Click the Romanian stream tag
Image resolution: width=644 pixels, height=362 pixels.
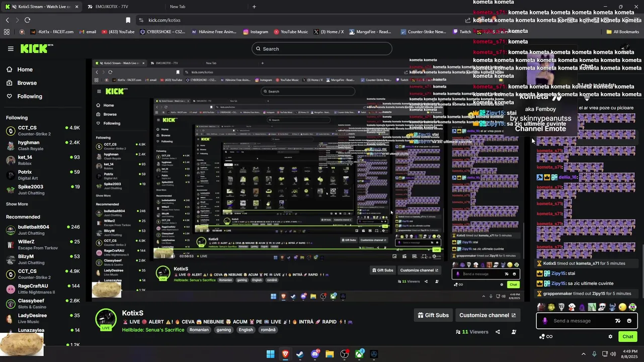click(x=199, y=330)
